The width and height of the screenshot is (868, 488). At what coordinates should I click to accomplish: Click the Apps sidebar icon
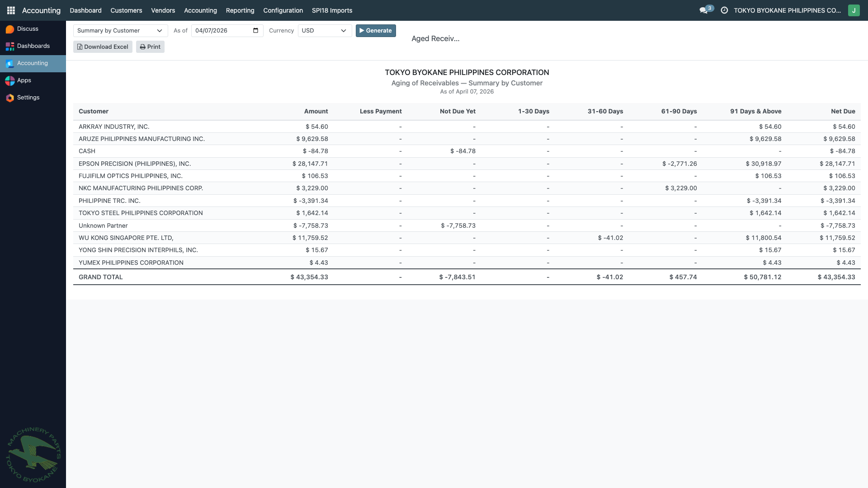(x=10, y=80)
